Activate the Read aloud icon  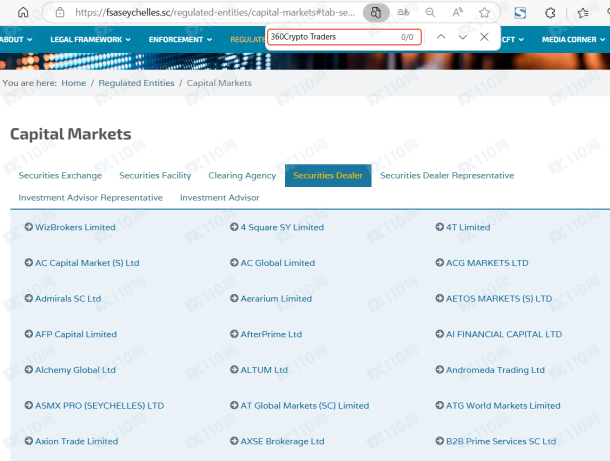(457, 13)
